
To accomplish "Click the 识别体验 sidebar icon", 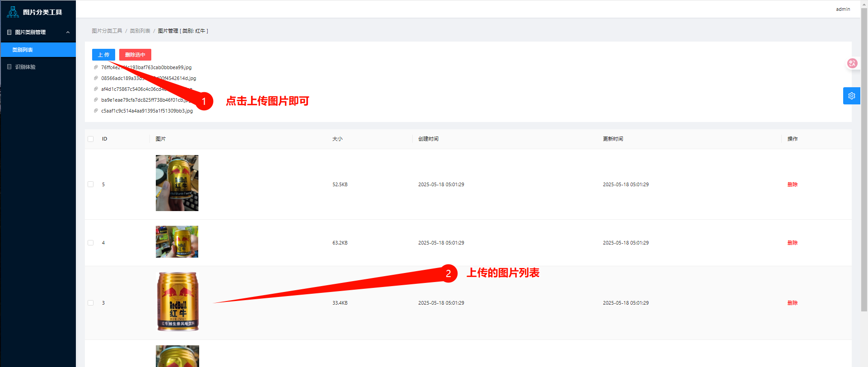I will [9, 67].
